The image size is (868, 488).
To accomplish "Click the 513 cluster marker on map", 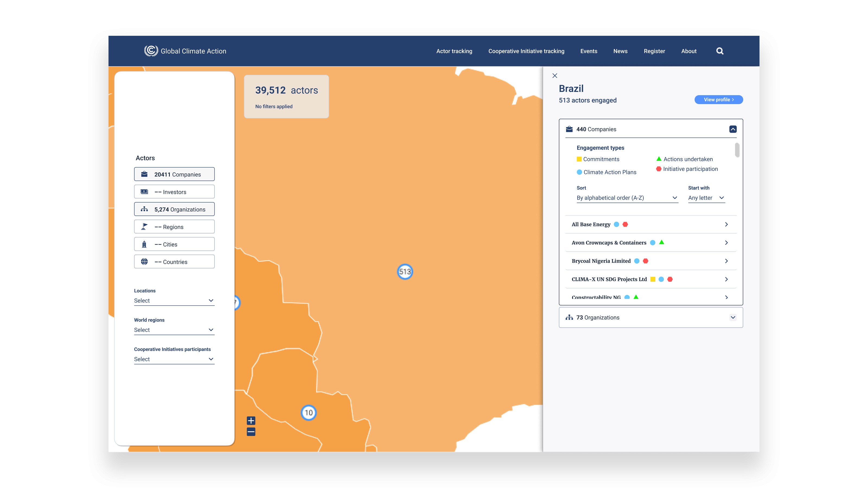I will (405, 271).
